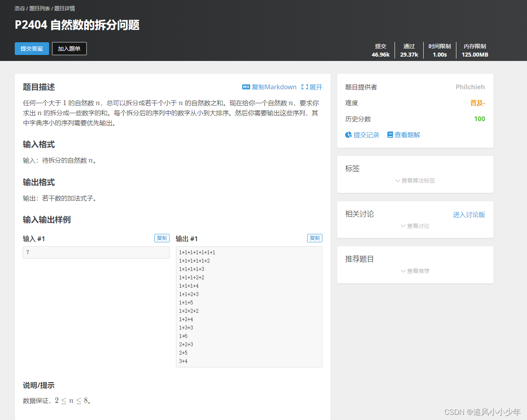The width and height of the screenshot is (527, 420).
Task: Click the submissions count 46.96k
Action: [381, 55]
